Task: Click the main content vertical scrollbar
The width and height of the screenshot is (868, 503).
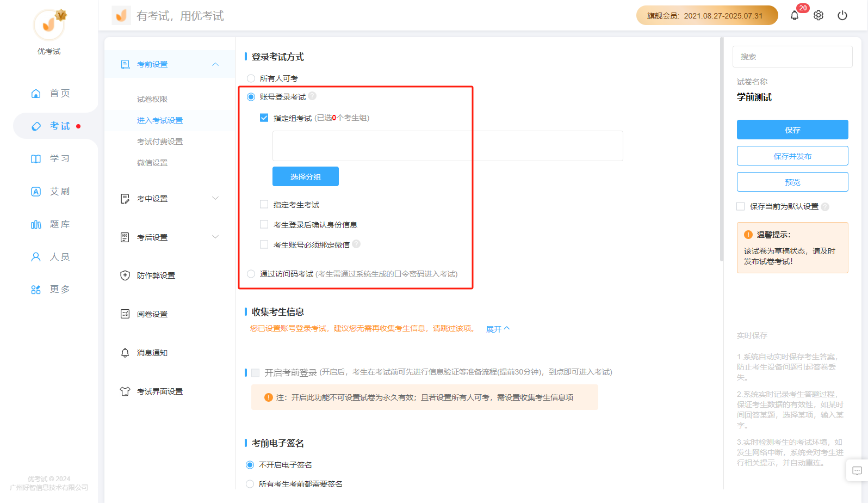Action: [722, 150]
